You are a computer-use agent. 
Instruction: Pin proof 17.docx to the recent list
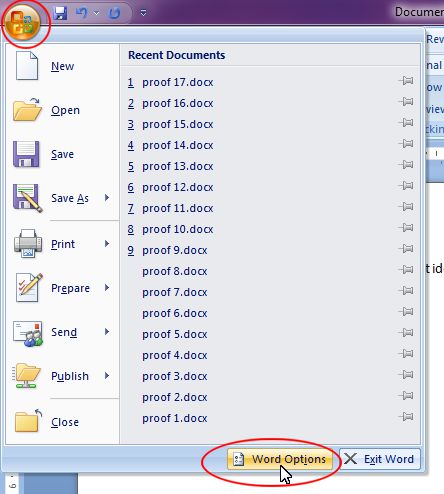406,80
